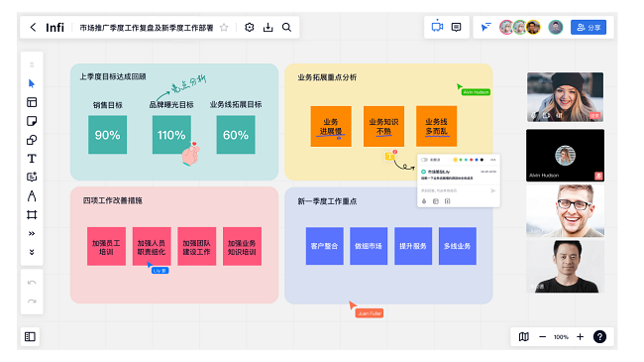644x362 pixels.
Task: Open board settings gear
Action: 250,27
